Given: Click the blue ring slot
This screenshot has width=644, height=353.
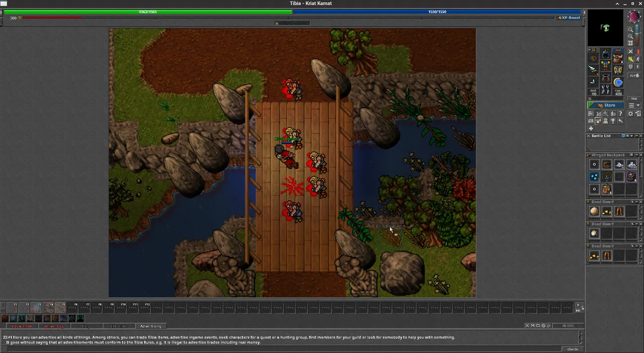Looking at the screenshot, I should (618, 82).
